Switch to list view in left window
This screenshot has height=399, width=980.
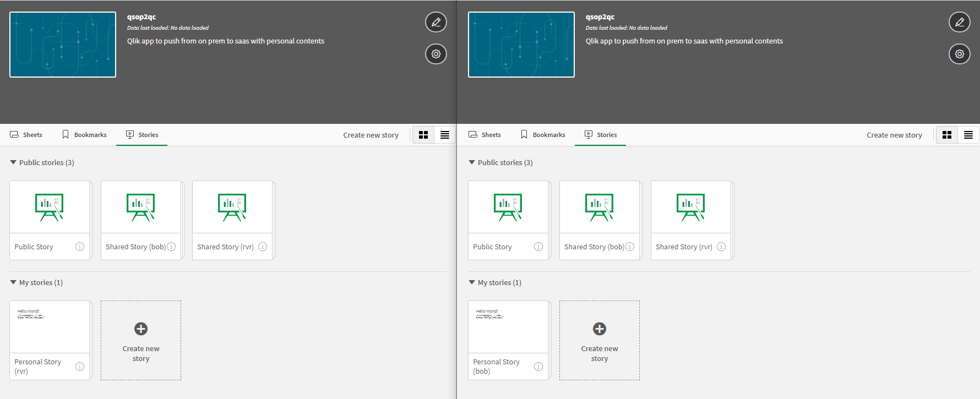(445, 135)
